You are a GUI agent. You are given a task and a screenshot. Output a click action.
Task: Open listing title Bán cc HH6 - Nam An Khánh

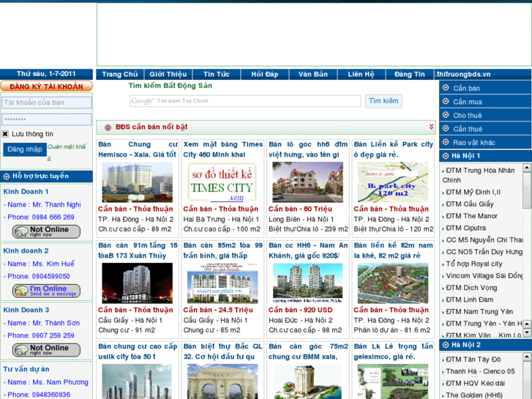(x=308, y=250)
